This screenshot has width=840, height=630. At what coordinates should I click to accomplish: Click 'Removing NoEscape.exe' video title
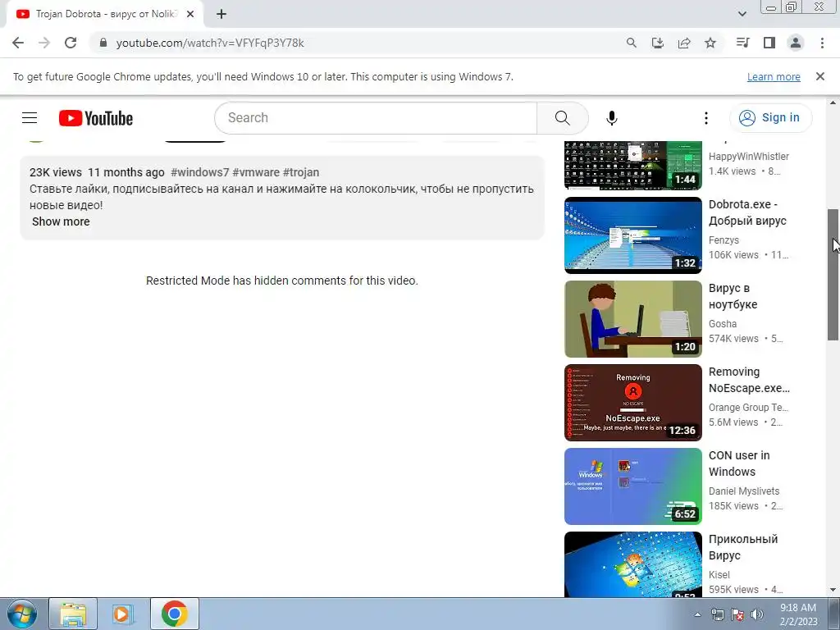749,380
